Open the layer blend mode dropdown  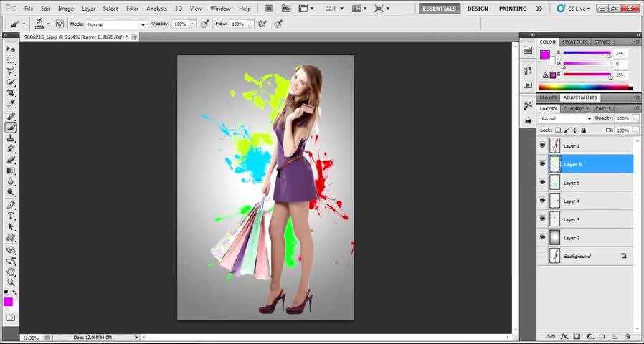click(565, 118)
